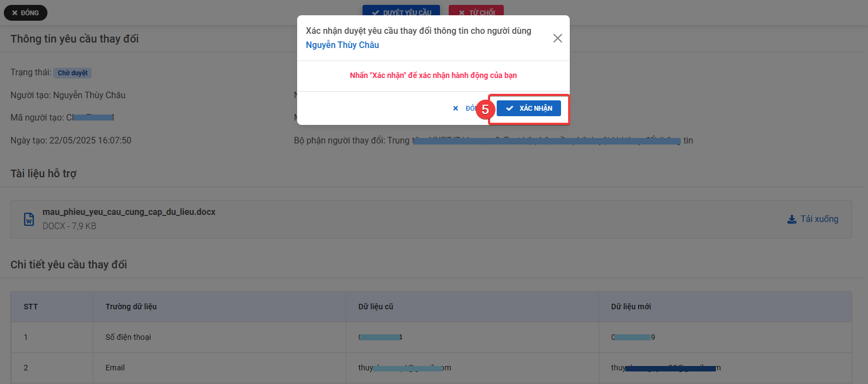
Task: Click the top-left ĐÓNG button
Action: pyautogui.click(x=26, y=13)
